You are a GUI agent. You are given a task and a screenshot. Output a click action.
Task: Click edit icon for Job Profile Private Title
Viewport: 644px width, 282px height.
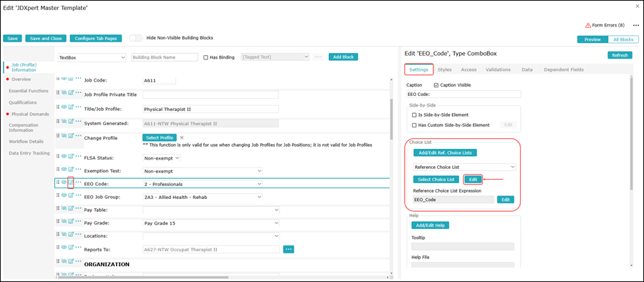70,93
